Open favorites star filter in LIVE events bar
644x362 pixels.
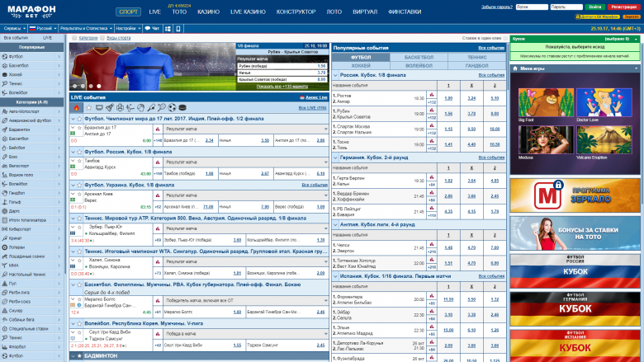coord(88,108)
